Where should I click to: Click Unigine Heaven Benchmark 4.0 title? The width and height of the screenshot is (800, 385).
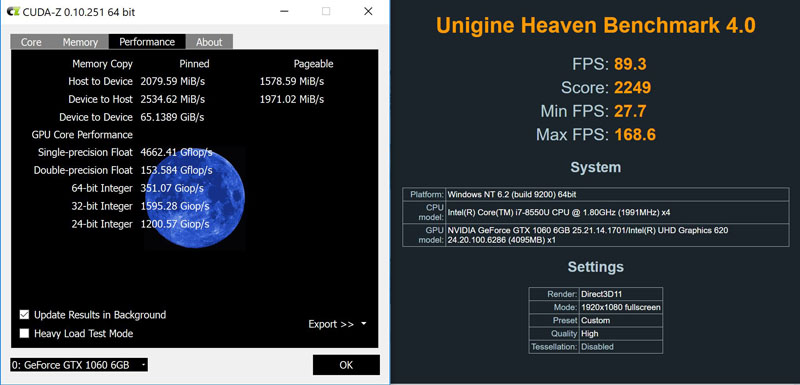pyautogui.click(x=595, y=26)
